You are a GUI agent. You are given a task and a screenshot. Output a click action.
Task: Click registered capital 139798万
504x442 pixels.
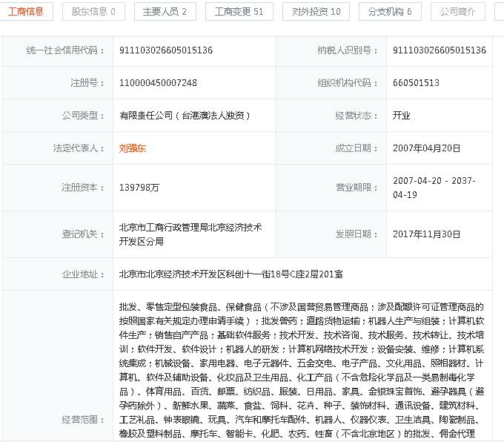point(139,188)
